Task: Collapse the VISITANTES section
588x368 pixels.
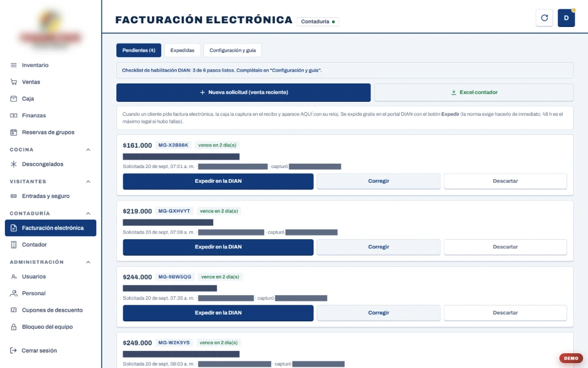Action: click(x=88, y=182)
